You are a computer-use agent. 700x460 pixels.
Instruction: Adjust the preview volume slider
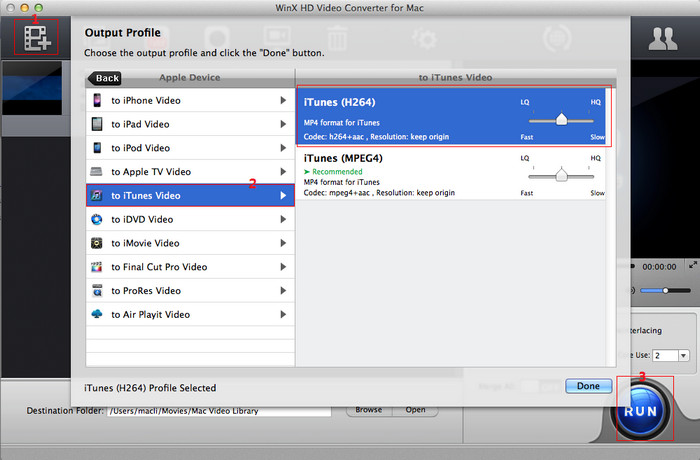tap(665, 291)
